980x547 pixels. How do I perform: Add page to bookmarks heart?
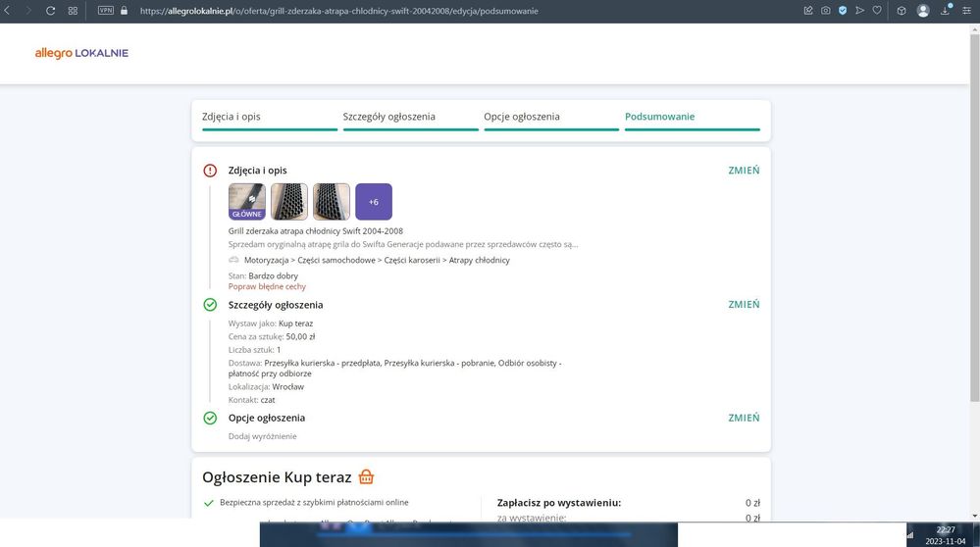[877, 11]
